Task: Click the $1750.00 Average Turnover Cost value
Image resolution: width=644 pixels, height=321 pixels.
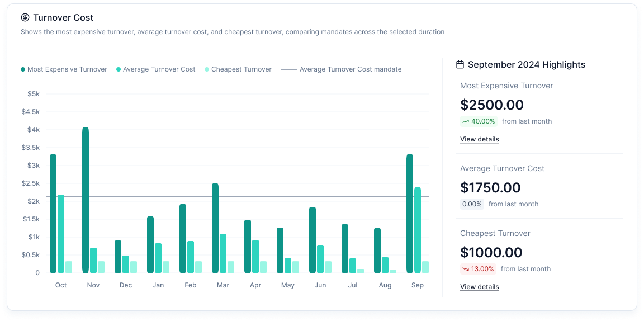Action: pos(490,188)
